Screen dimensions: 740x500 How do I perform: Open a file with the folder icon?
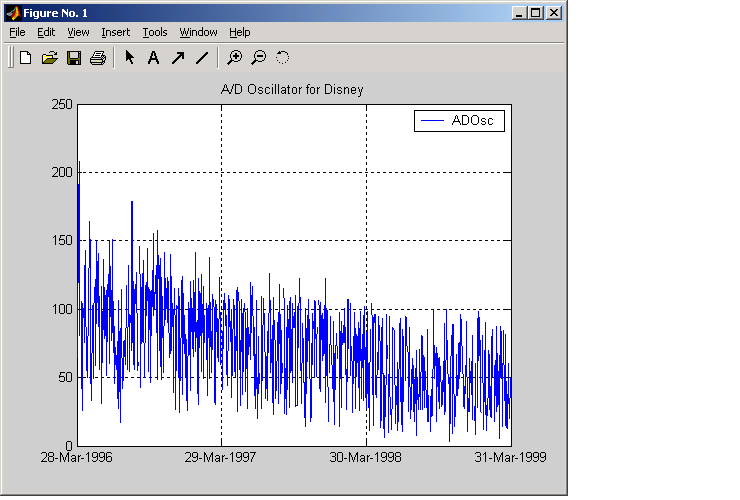(x=50, y=58)
